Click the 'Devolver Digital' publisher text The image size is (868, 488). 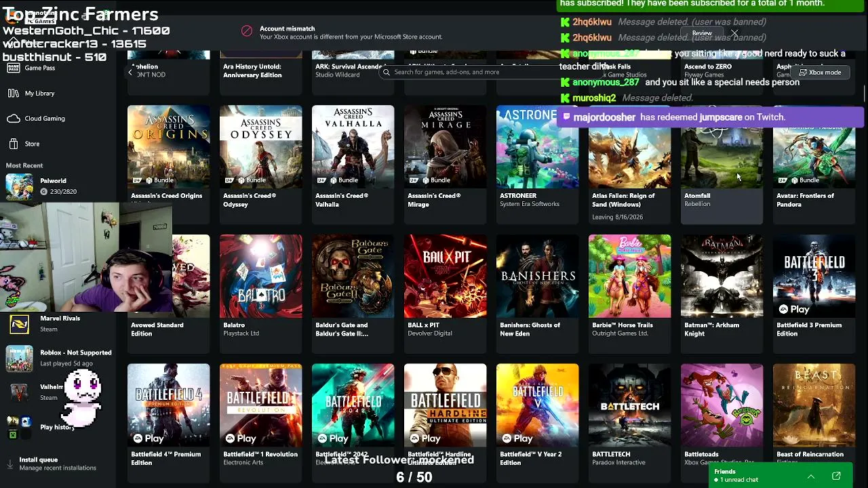click(430, 333)
